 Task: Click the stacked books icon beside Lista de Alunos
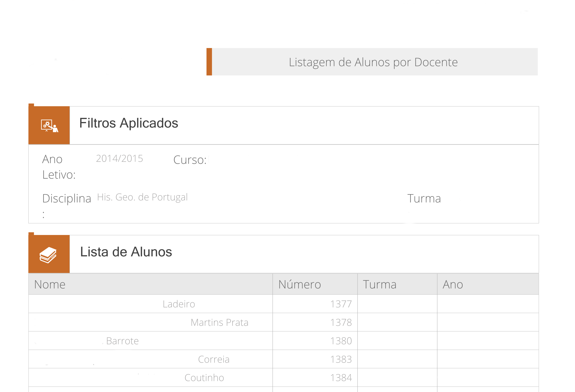(x=48, y=255)
